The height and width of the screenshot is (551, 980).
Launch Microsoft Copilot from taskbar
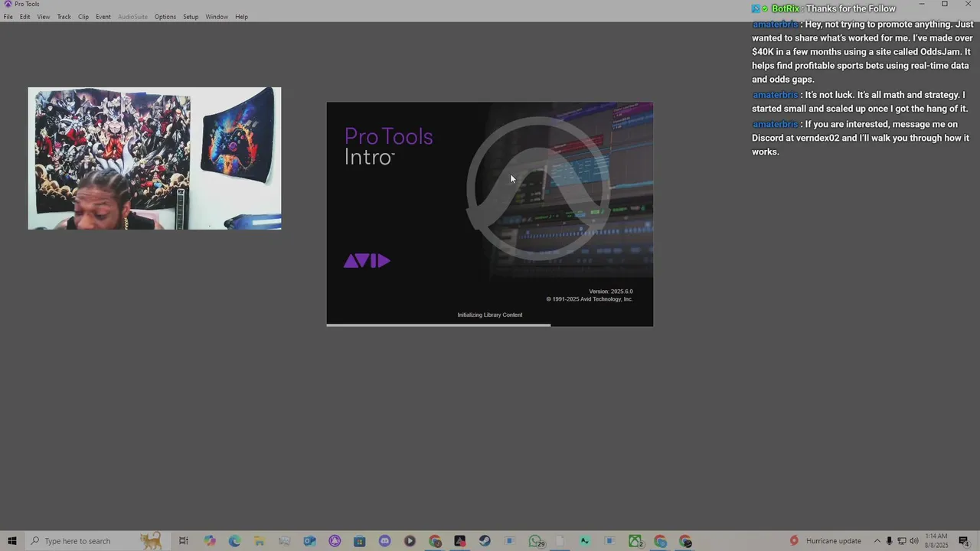[210, 541]
